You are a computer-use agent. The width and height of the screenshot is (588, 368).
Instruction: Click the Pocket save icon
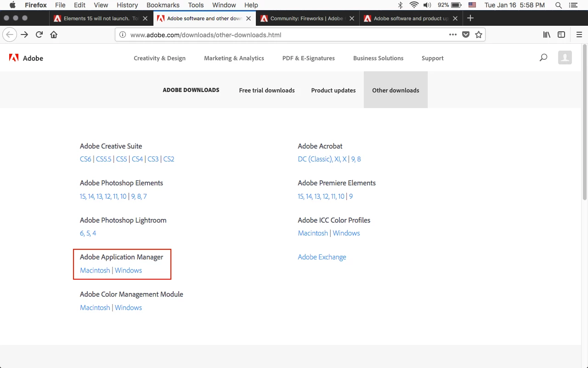coord(466,34)
